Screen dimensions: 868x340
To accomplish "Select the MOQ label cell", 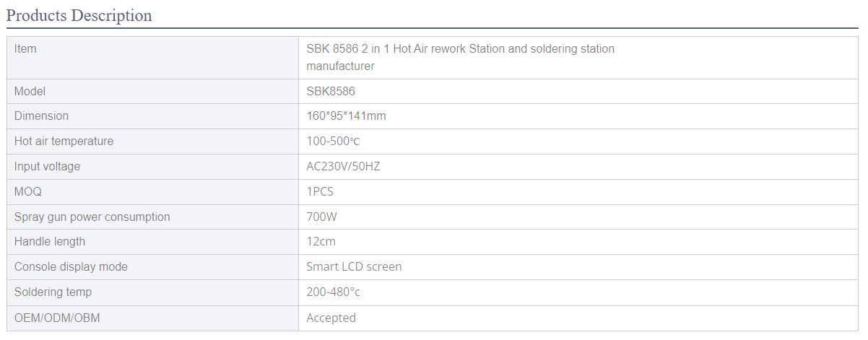I will [x=152, y=192].
